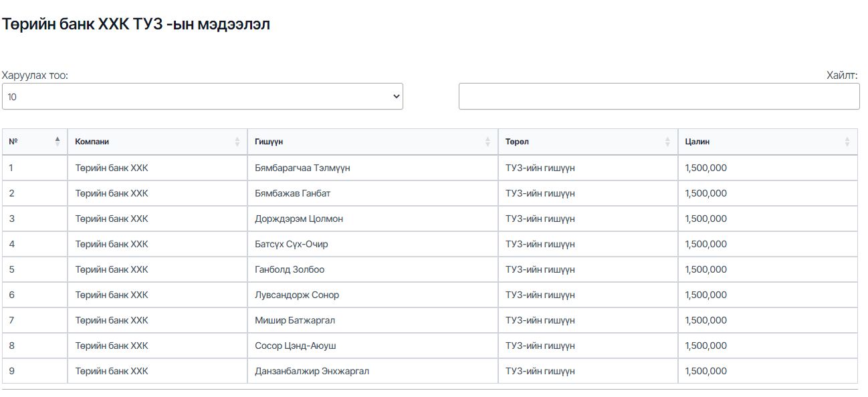Click the Батсүх Сүх-Очир member cell
Screen dimensions: 868x397
pyautogui.click(x=292, y=244)
